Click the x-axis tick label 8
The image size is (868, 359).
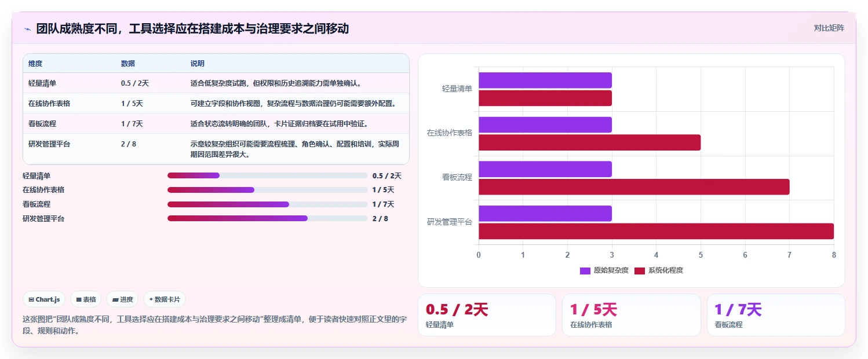pyautogui.click(x=834, y=255)
